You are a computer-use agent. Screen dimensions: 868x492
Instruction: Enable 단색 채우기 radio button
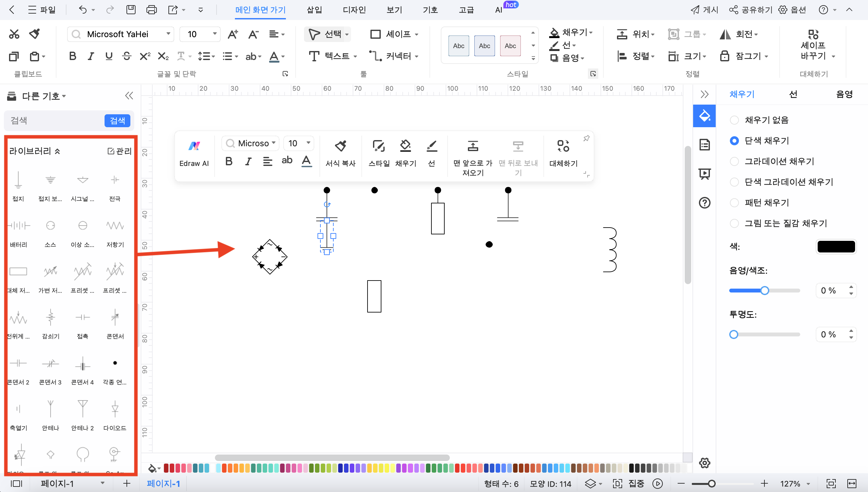[x=734, y=140]
